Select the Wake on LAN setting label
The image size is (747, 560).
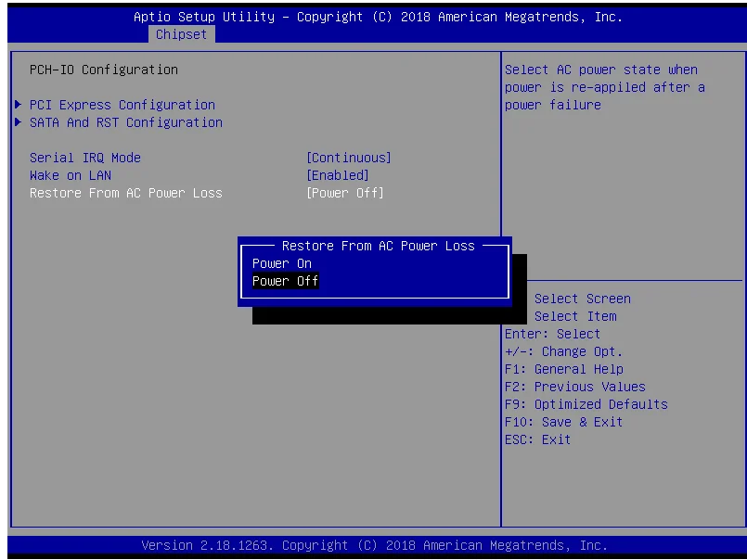click(x=71, y=175)
